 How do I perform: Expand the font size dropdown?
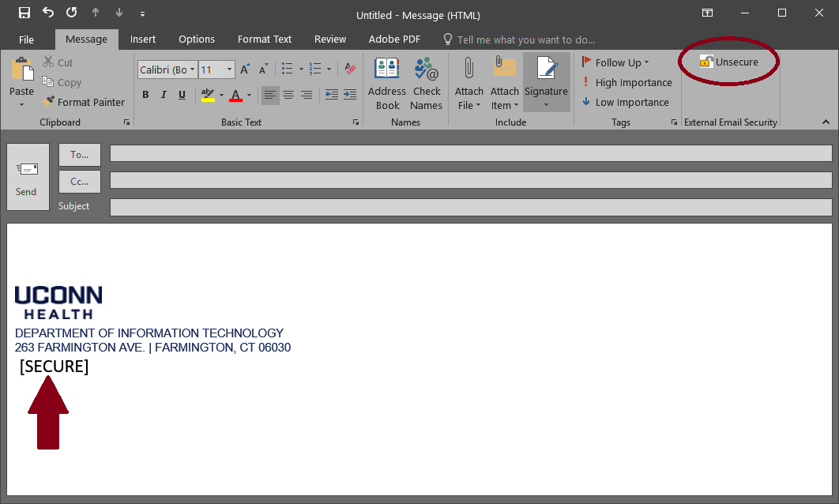(x=230, y=70)
